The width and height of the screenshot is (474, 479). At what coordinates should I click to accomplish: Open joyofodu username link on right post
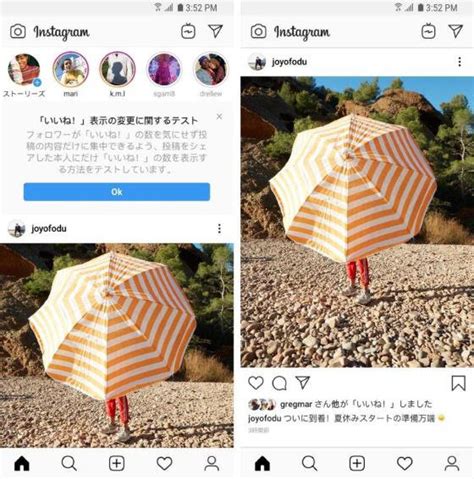point(289,62)
